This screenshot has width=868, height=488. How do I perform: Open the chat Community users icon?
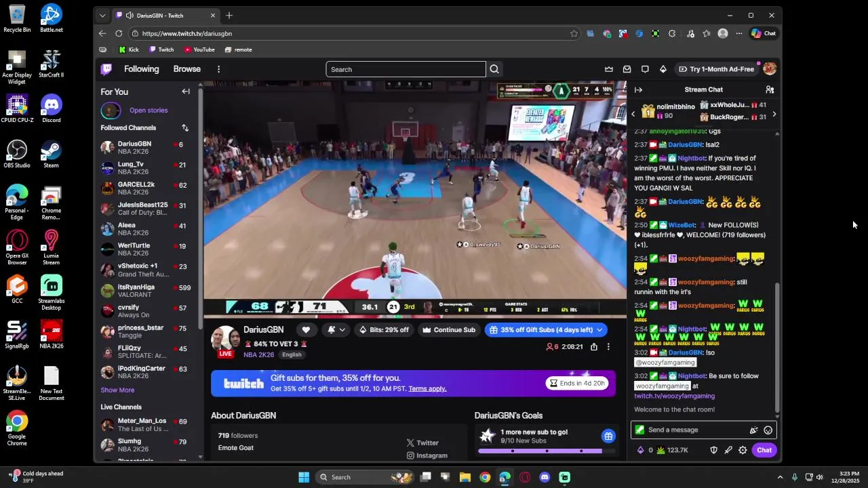[x=770, y=89]
